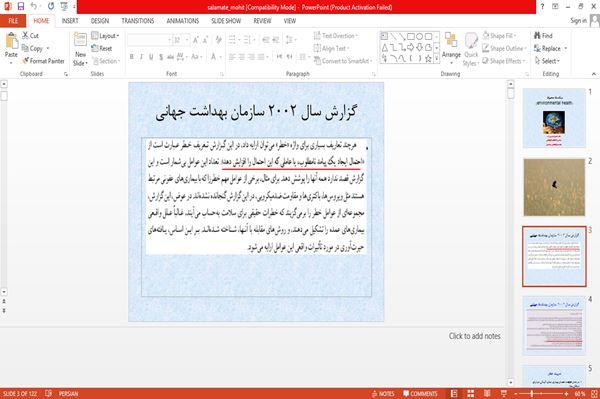Toggle Bold formatting
This screenshot has width=600, height=399.
[132, 57]
